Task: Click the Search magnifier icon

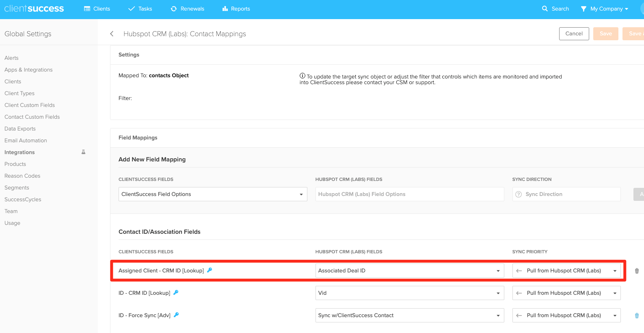Action: click(x=545, y=9)
